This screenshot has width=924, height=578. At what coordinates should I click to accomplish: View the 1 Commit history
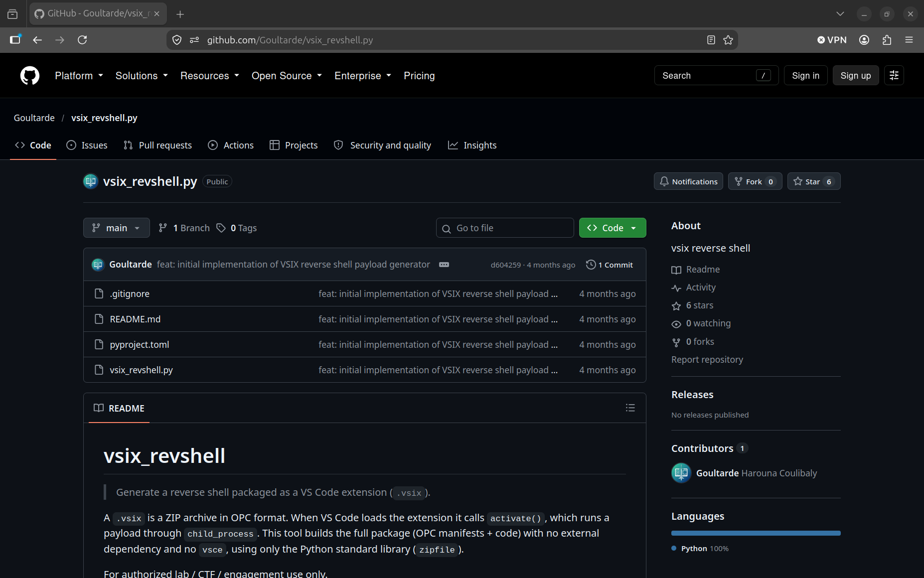pos(610,265)
